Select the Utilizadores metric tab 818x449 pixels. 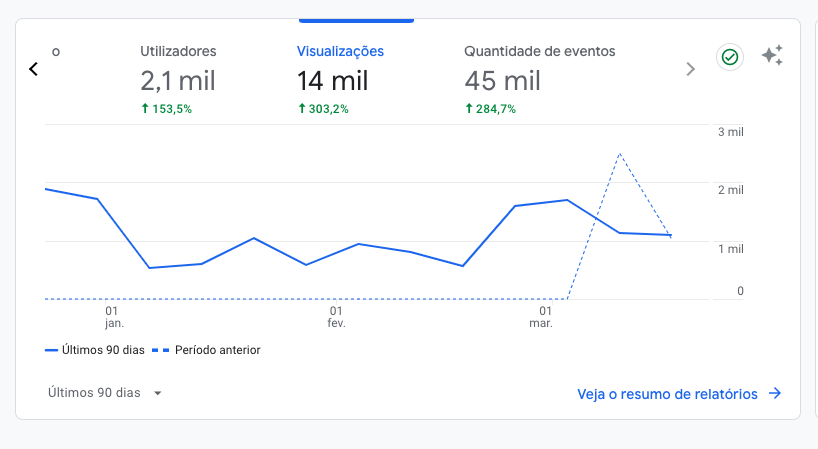point(178,51)
